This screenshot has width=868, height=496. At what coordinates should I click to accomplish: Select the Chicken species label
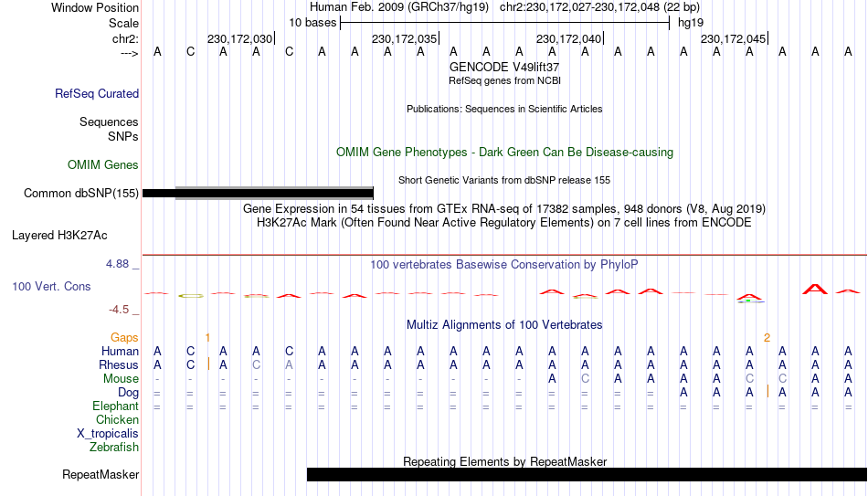pos(117,419)
